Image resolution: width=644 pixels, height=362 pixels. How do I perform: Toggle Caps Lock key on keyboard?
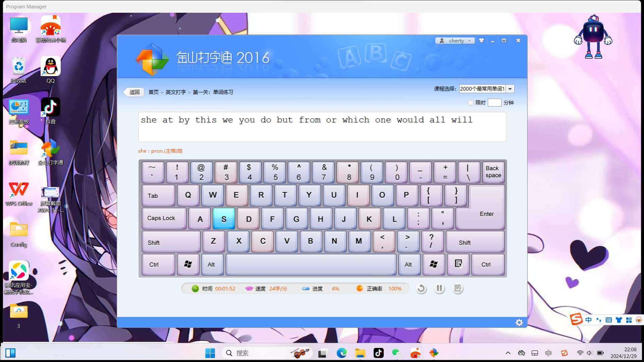tap(161, 218)
